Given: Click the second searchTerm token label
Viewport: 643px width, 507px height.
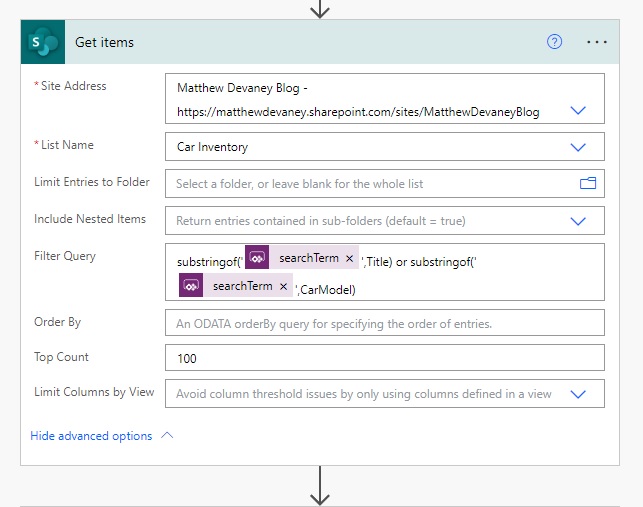Looking at the screenshot, I should 242,286.
